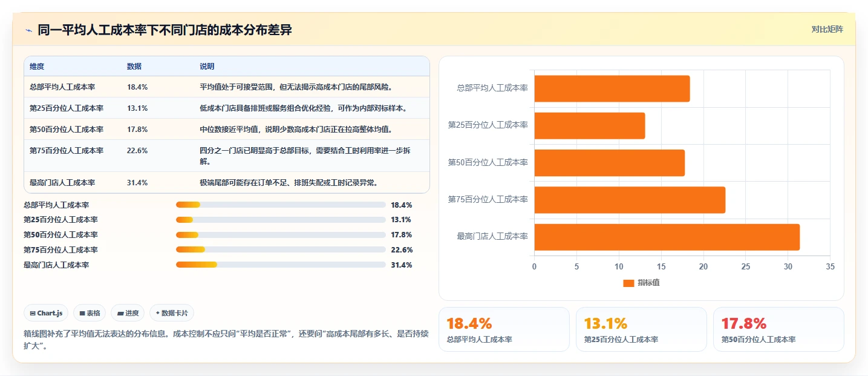
Task: Click the page title 同一平均人工成本率下不同门店的成本分布差异
Action: 165,30
